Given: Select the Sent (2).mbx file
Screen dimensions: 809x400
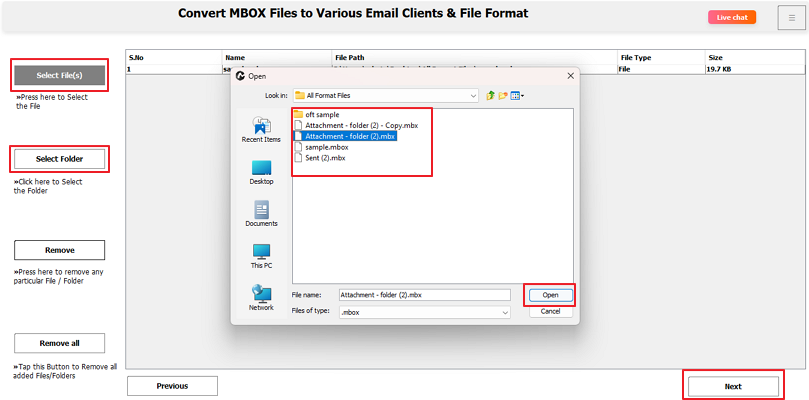Looking at the screenshot, I should (319, 158).
